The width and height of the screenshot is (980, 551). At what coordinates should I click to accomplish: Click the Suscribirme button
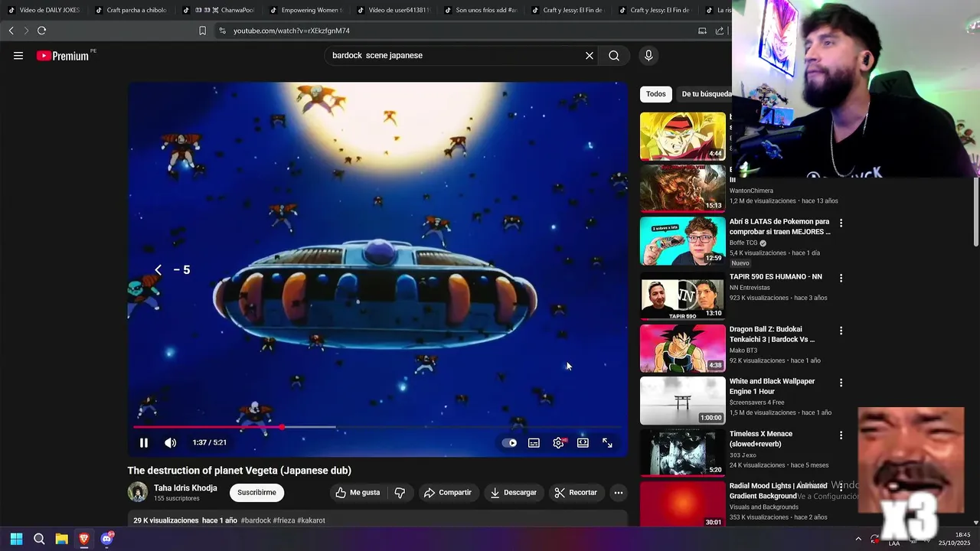(256, 493)
